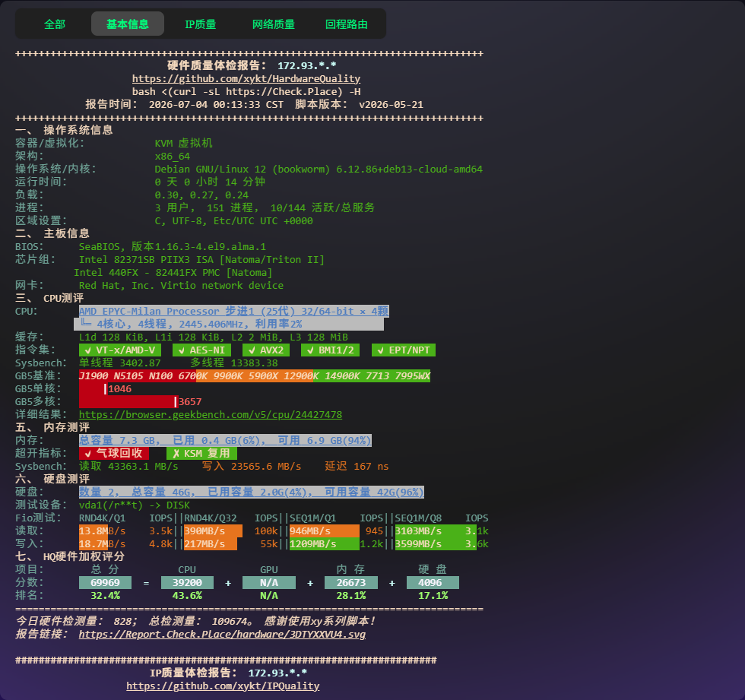Click the GB5 baseline J1900 N5105 bar
This screenshot has width=745, height=700.
(x=254, y=376)
